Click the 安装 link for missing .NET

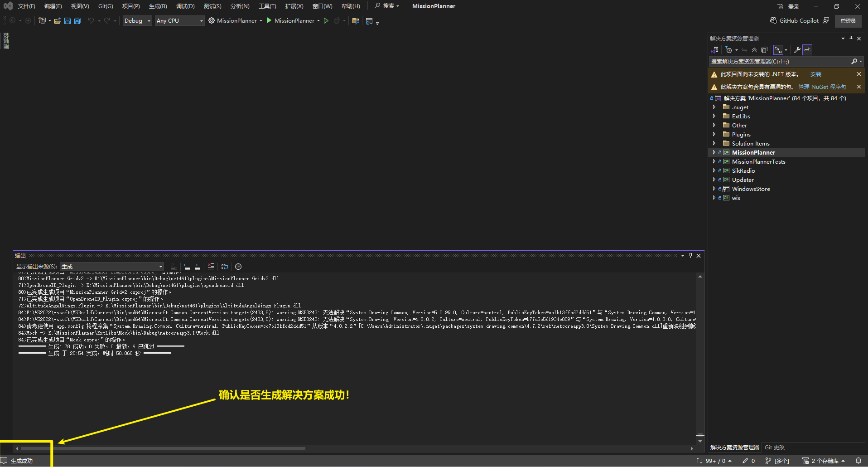pyautogui.click(x=815, y=74)
